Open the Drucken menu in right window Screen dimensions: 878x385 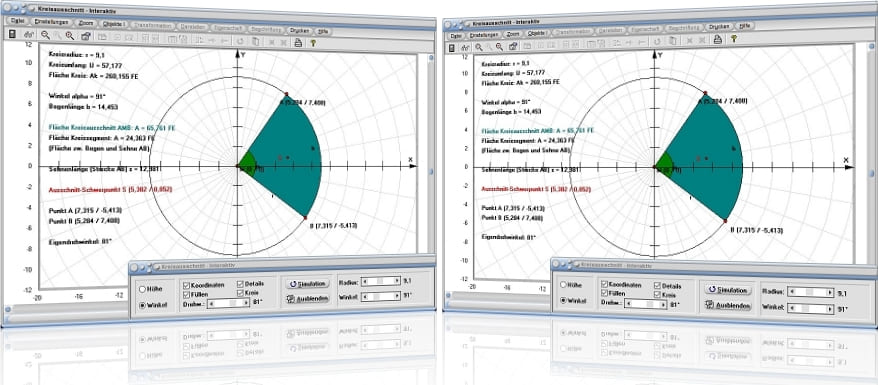718,26
